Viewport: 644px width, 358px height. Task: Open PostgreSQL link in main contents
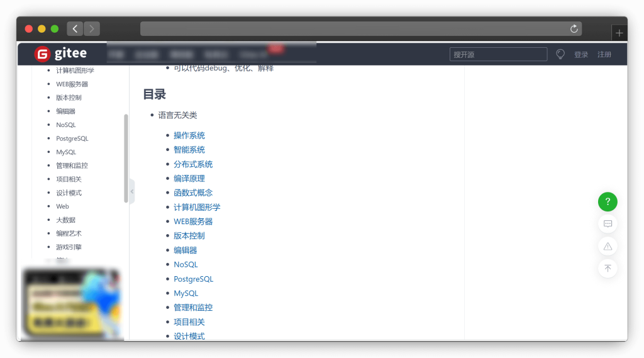pos(194,279)
